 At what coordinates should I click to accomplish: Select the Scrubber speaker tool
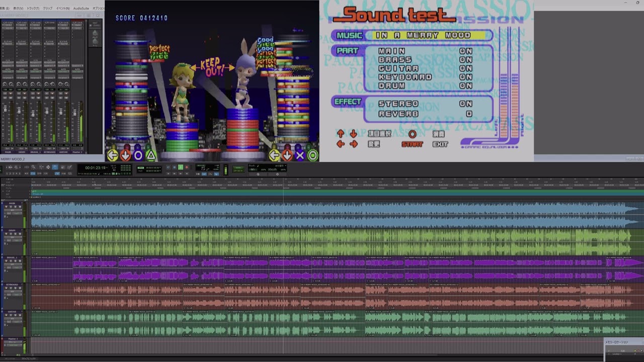[63, 166]
